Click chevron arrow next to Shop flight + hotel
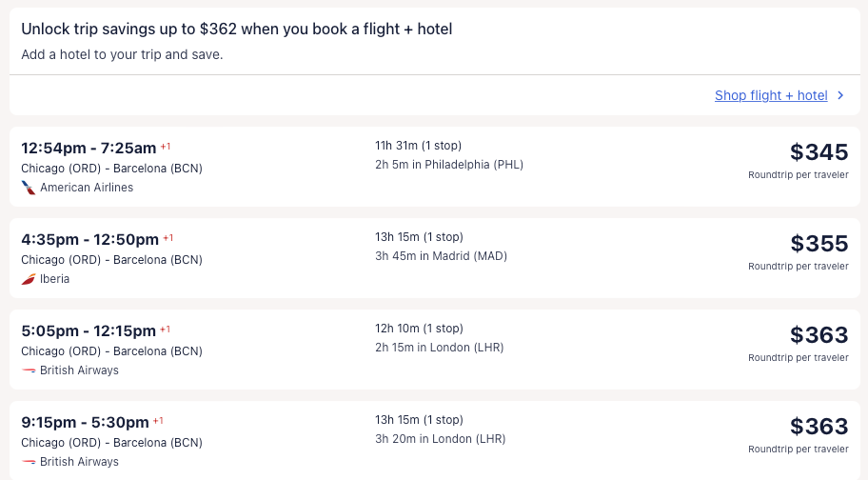Image resolution: width=868 pixels, height=480 pixels. [839, 95]
